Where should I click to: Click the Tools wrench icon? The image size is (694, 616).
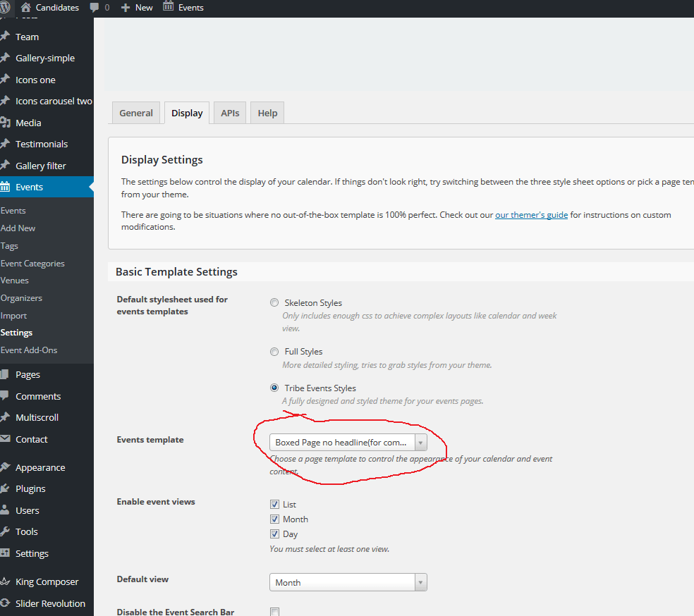pyautogui.click(x=5, y=531)
